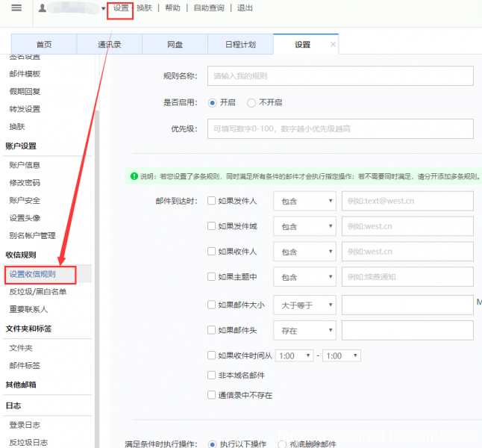The height and width of the screenshot is (448, 482).
Task: Open 账户安全 in the sidebar
Action: point(25,200)
